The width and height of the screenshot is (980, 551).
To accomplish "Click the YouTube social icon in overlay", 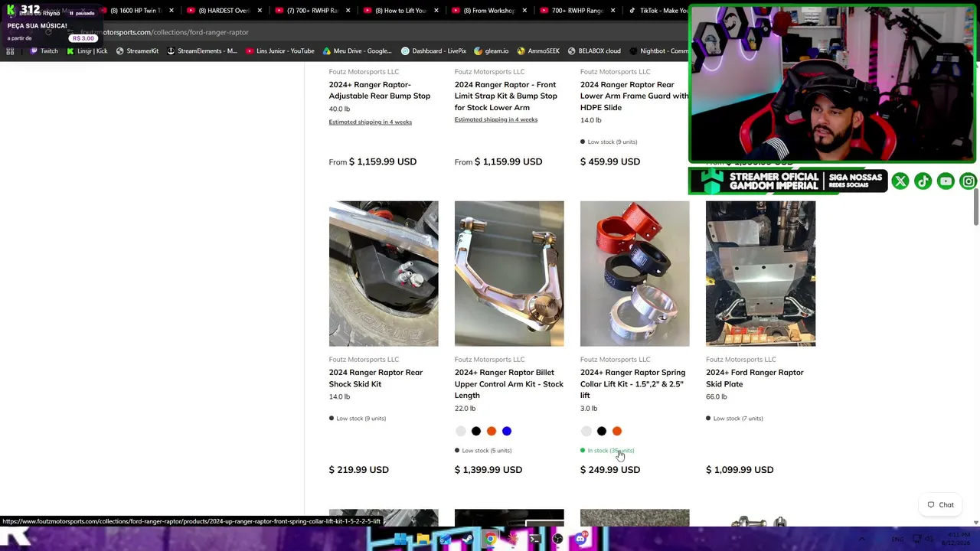I will coord(946,181).
